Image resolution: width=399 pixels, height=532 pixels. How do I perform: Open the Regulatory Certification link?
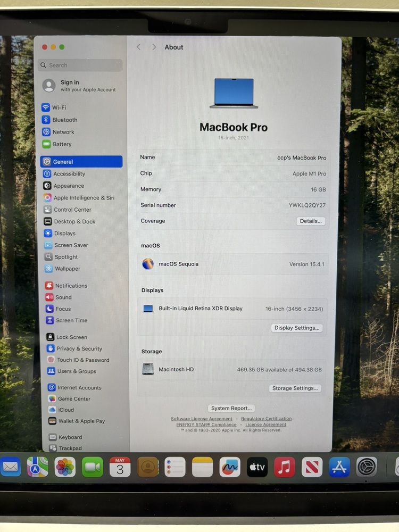tap(267, 419)
